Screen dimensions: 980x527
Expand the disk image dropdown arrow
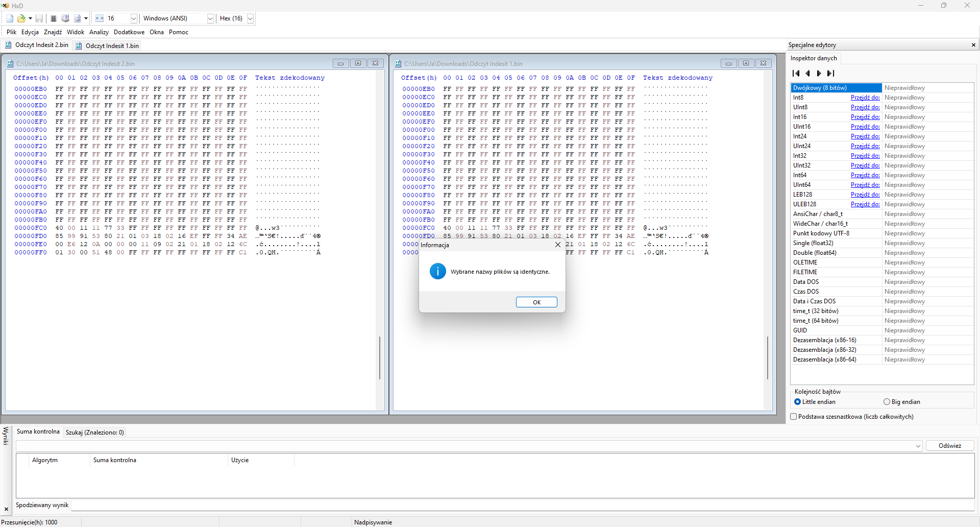pyautogui.click(x=86, y=18)
